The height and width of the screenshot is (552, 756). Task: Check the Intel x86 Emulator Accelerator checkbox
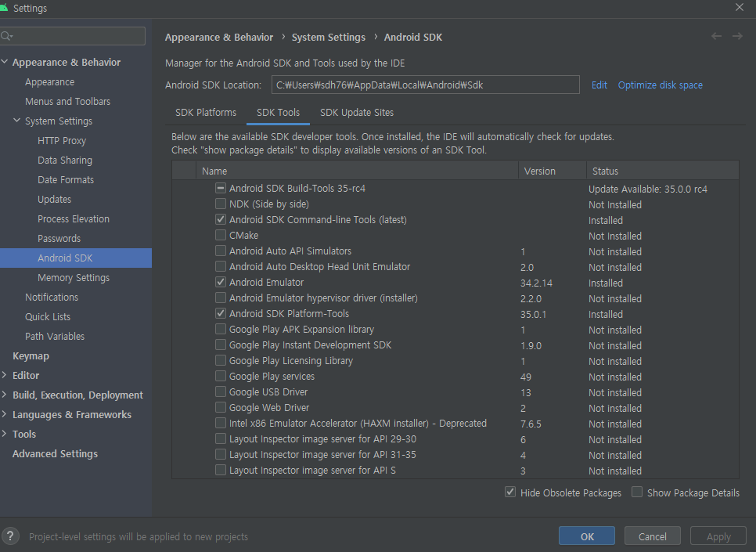point(221,423)
